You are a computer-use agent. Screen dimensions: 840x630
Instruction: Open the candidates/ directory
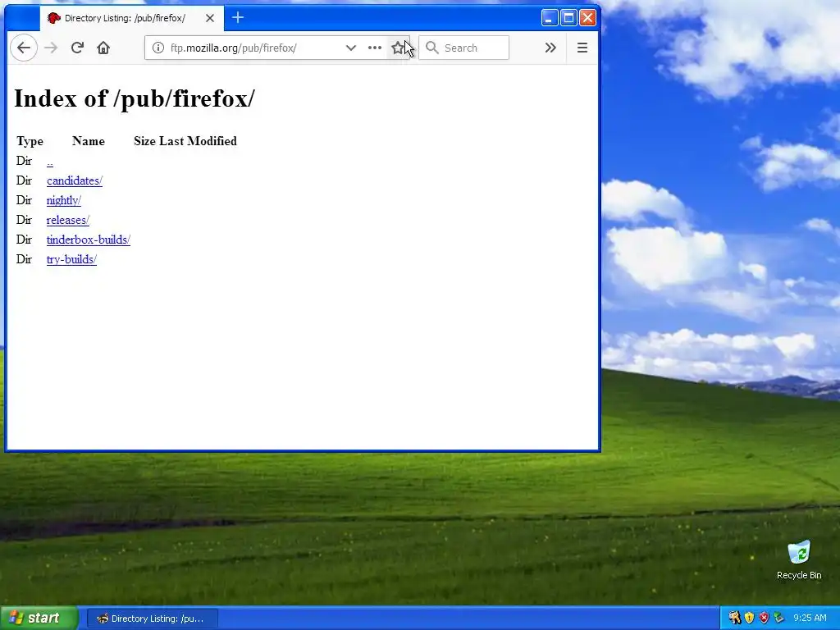75,180
